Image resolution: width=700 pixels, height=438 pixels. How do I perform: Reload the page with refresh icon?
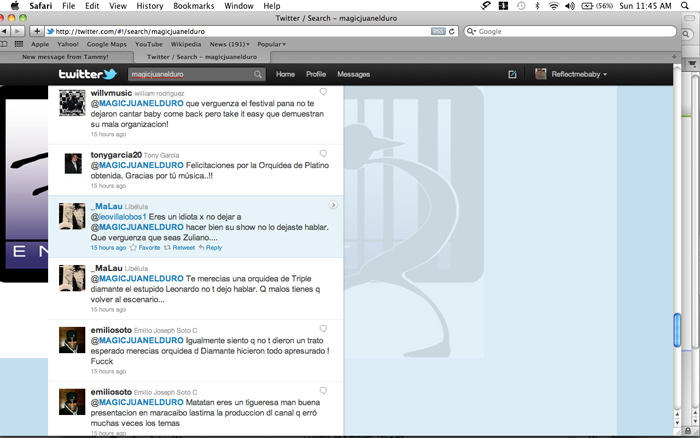coord(452,31)
